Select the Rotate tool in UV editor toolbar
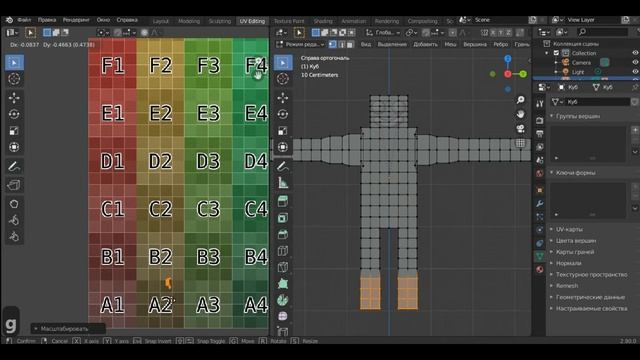The image size is (640, 360). 14,114
